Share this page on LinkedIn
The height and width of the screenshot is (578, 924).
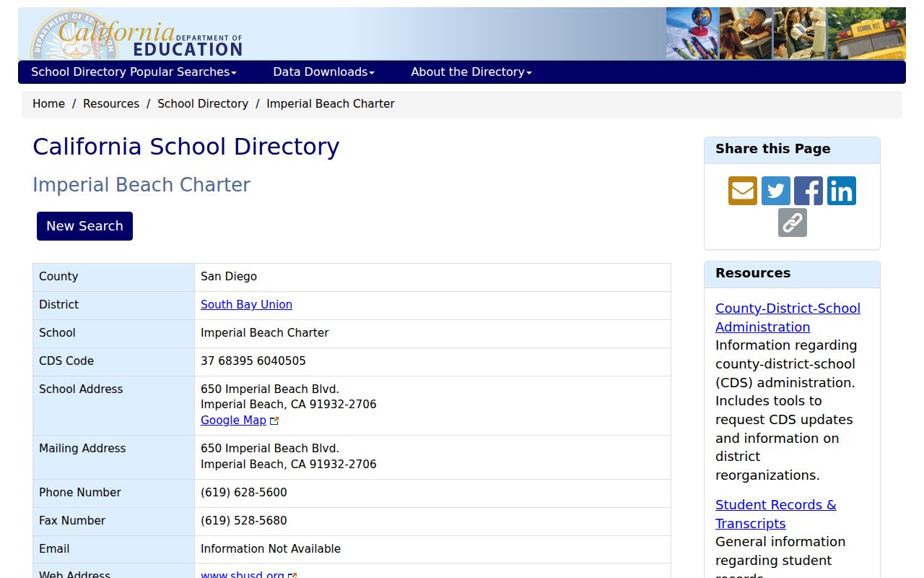pos(842,191)
